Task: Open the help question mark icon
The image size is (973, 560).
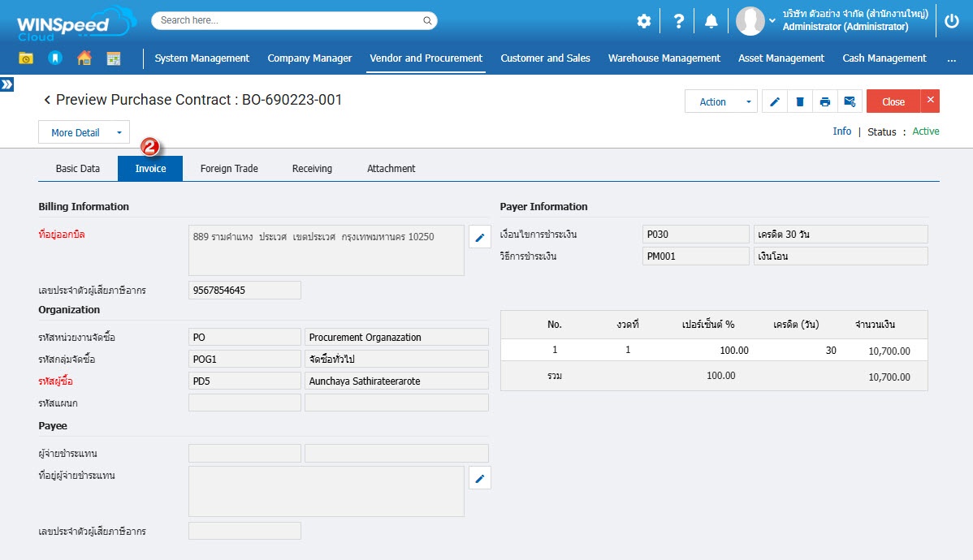Action: pos(679,21)
